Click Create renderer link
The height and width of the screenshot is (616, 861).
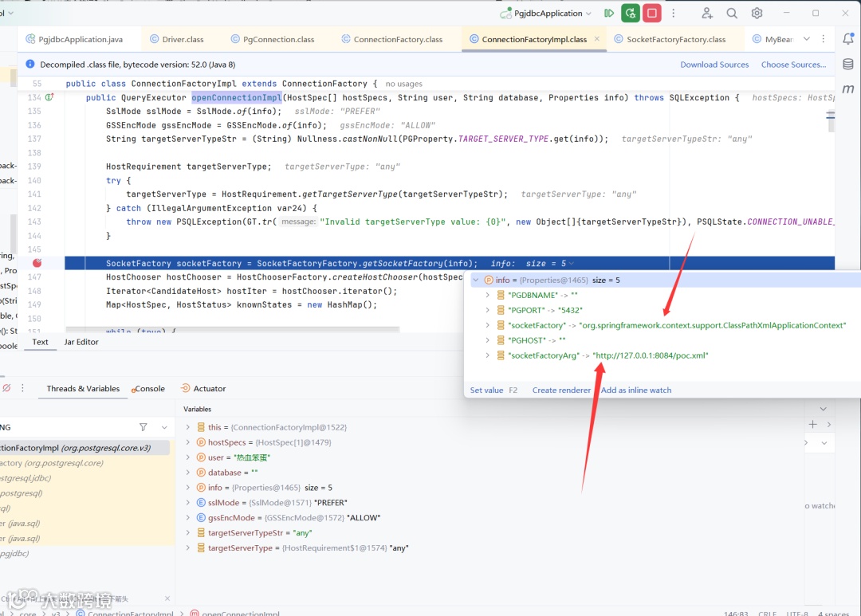pyautogui.click(x=561, y=390)
